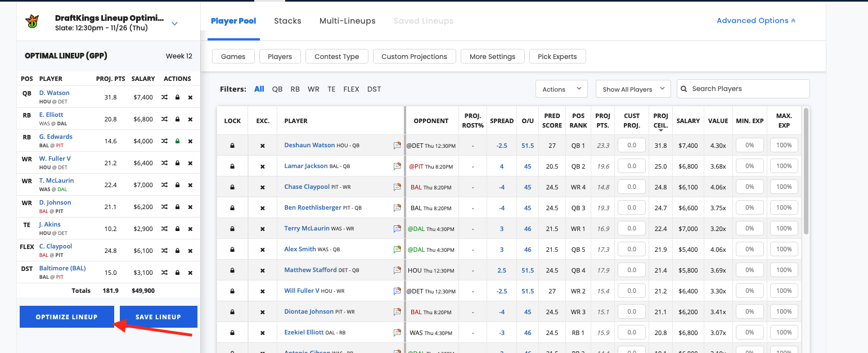
Task: Switch to the Player Pool tab
Action: pos(233,21)
